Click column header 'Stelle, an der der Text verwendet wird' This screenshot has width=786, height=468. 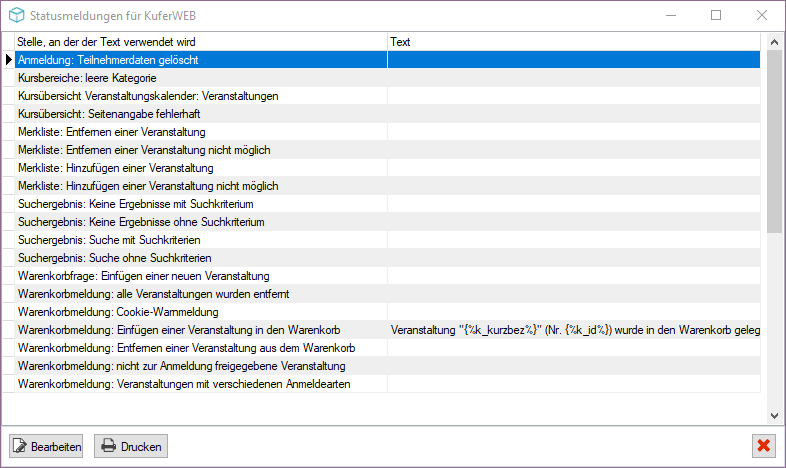click(201, 42)
